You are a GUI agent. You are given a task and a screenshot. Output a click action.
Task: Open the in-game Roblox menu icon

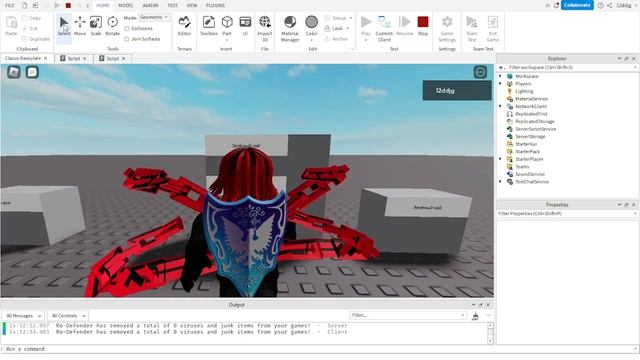pos(14,72)
